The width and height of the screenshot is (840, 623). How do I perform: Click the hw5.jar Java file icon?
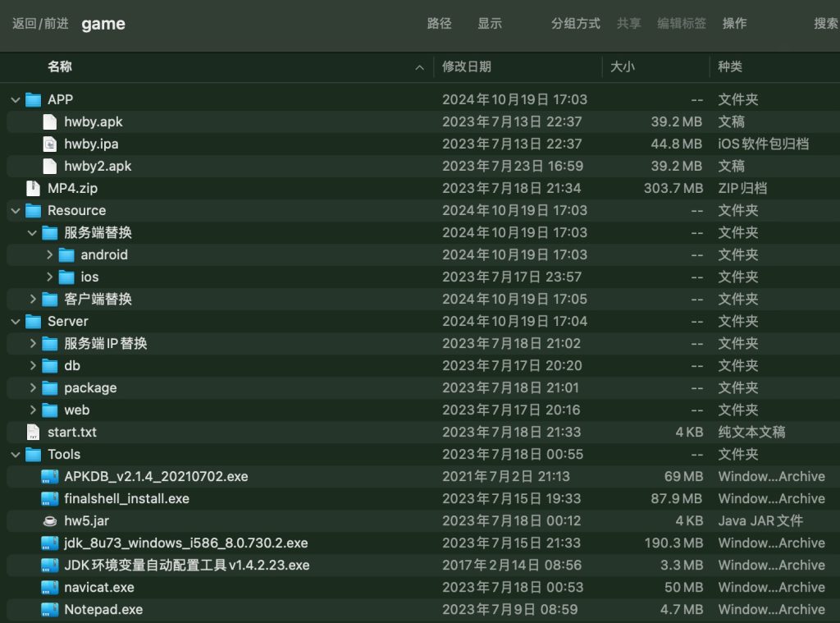coord(50,520)
